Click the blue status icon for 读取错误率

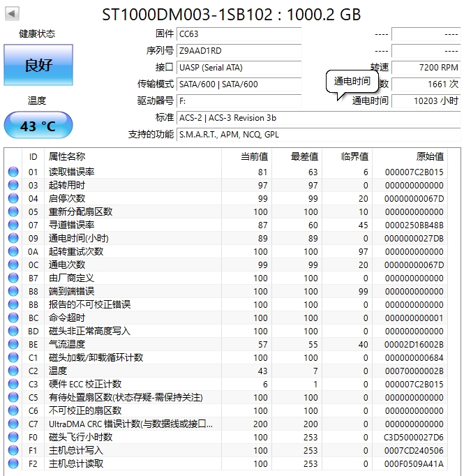pos(13,172)
